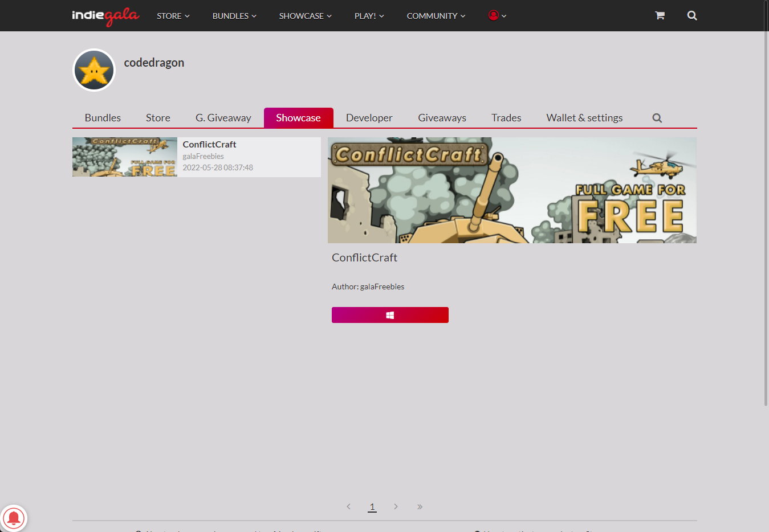
Task: Select the ConflictCraft list thumbnail
Action: (125, 157)
